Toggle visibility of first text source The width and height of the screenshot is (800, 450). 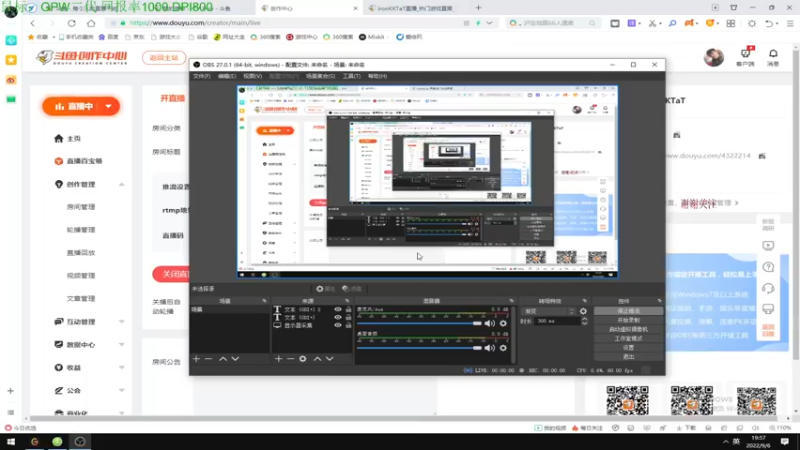[338, 309]
